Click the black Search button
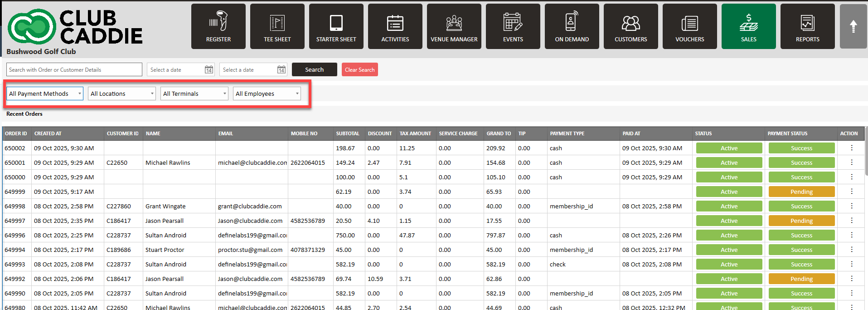 315,69
